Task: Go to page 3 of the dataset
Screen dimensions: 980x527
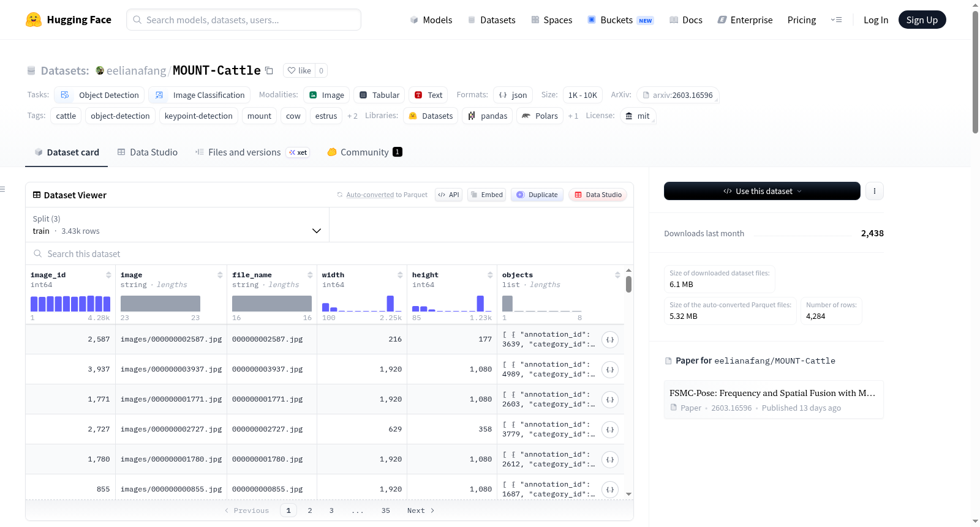Action: point(331,510)
